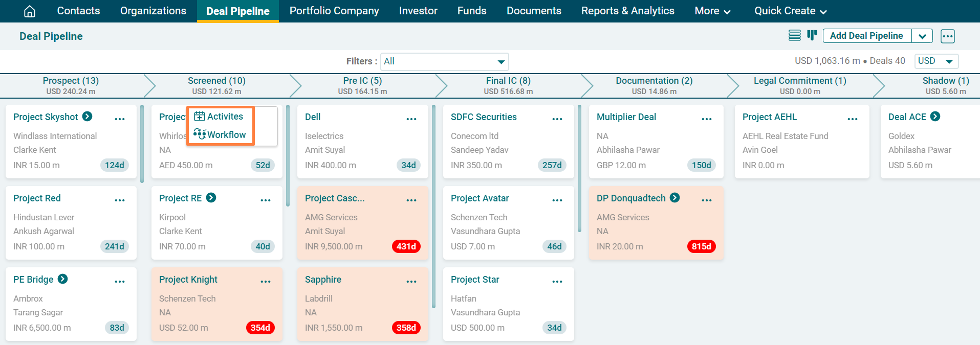Click arrow icon beside Deal ACE

(x=935, y=117)
